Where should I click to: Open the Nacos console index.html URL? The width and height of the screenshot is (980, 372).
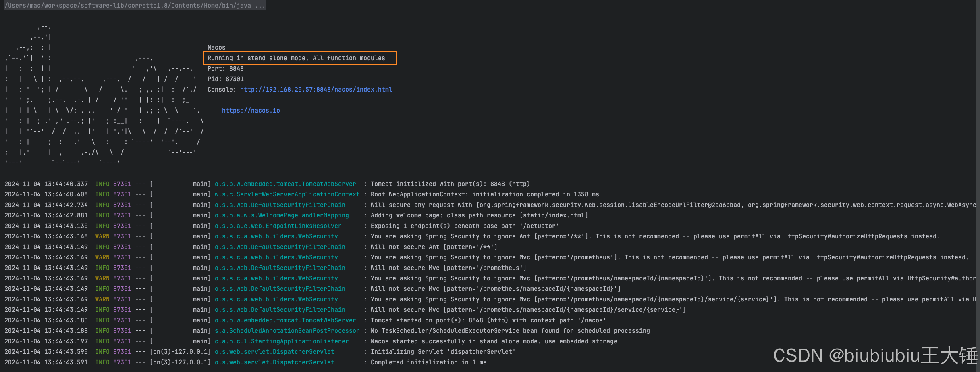[x=316, y=90]
